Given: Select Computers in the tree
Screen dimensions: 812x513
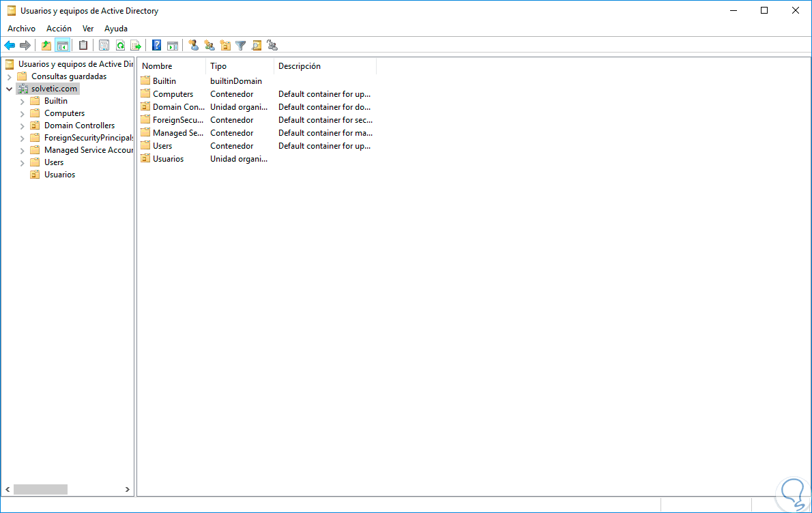Looking at the screenshot, I should point(64,113).
